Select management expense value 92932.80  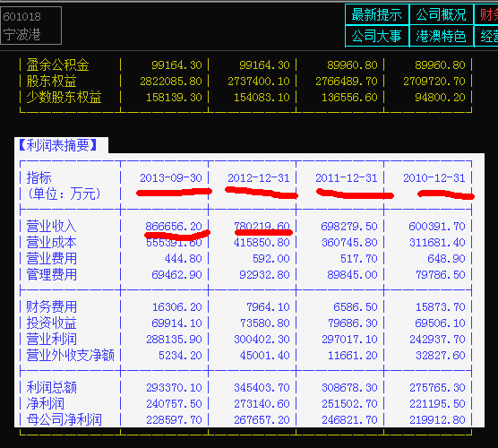coord(264,275)
